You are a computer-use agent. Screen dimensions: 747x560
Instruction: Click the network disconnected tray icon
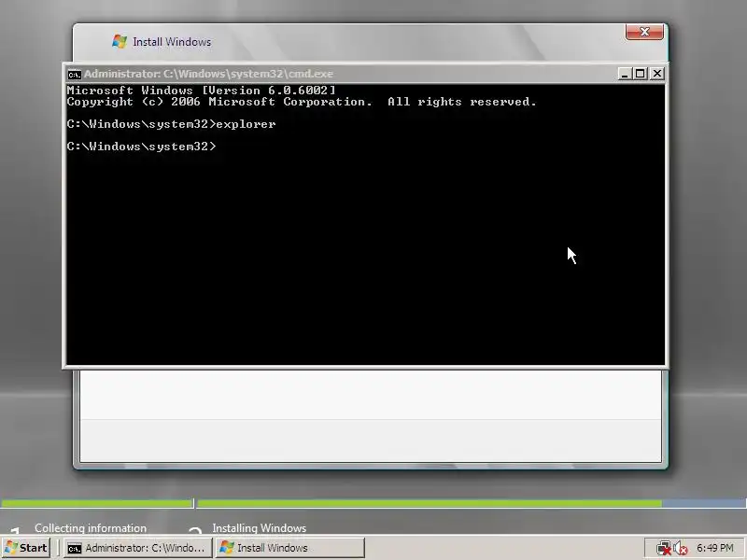click(x=663, y=548)
